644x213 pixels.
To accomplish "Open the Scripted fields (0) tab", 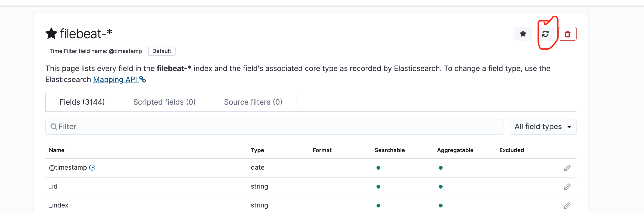I will 164,102.
